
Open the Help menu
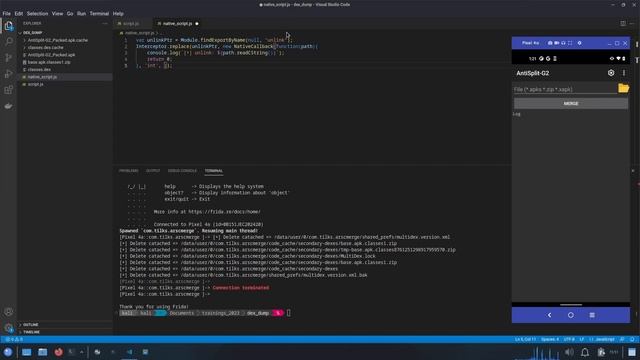(x=118, y=13)
